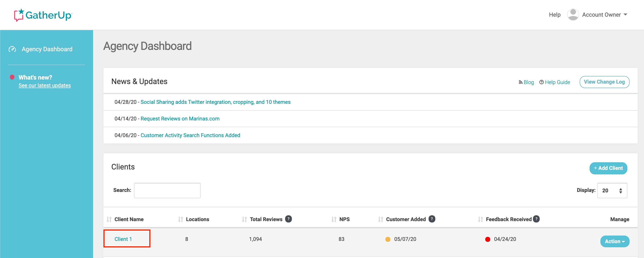Click the red Feedback Received status dot
Image resolution: width=644 pixels, height=258 pixels.
[488, 239]
